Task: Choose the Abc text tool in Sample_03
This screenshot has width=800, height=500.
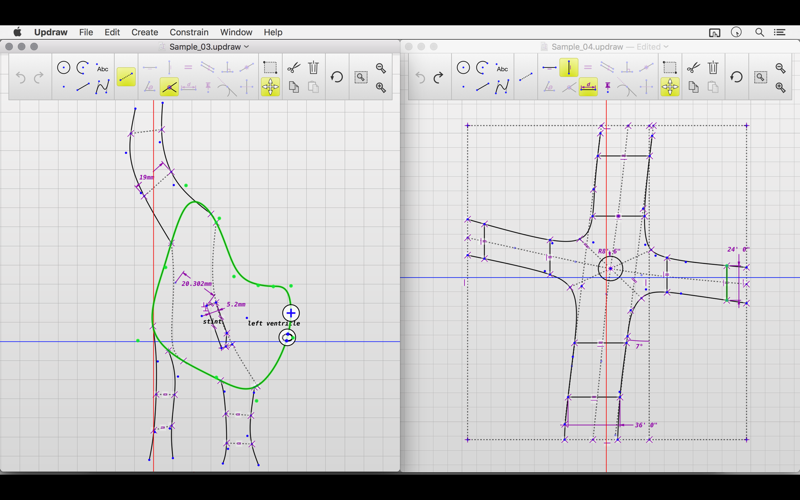Action: [102, 68]
